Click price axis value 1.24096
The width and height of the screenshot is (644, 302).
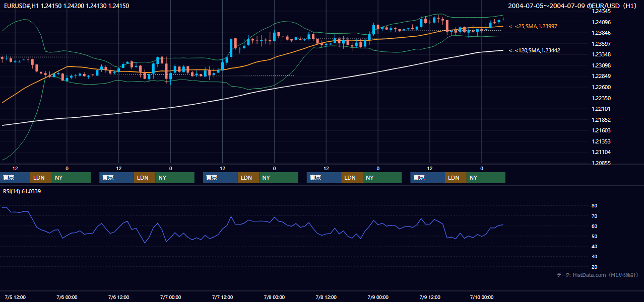601,22
